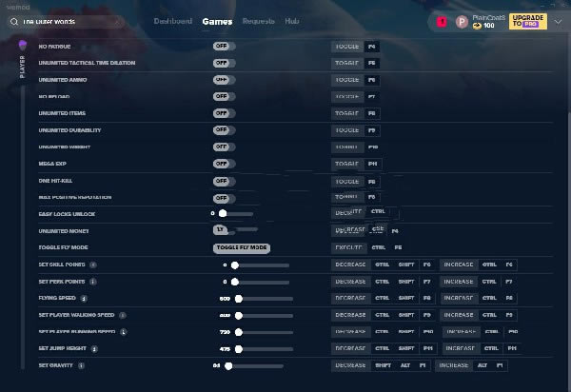Toggle One Hit-Kill on
The image size is (571, 392).
224,181
